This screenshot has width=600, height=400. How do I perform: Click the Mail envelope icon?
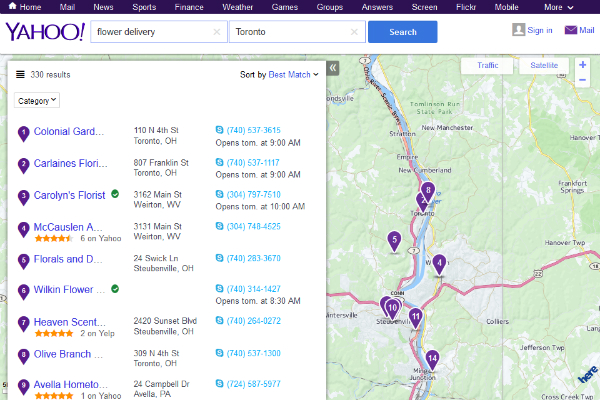tap(571, 30)
